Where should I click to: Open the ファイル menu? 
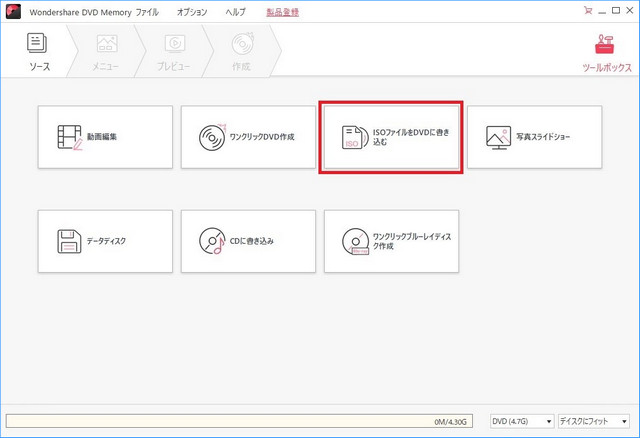click(x=147, y=12)
